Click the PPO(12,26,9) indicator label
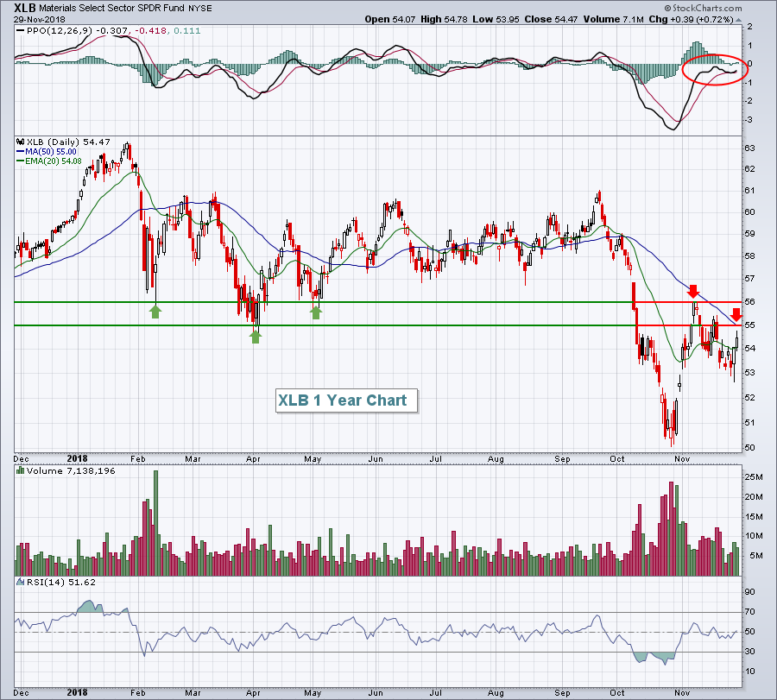This screenshot has width=777, height=700. (60, 31)
